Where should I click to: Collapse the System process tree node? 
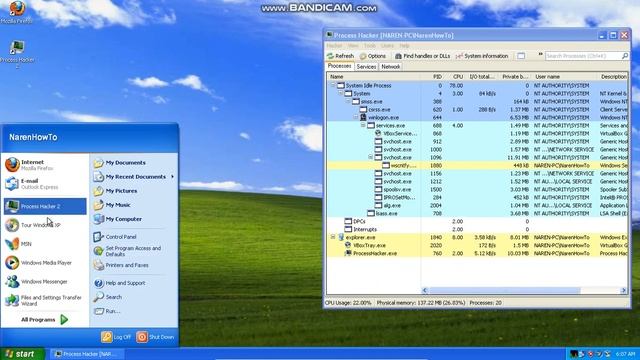pyautogui.click(x=340, y=93)
